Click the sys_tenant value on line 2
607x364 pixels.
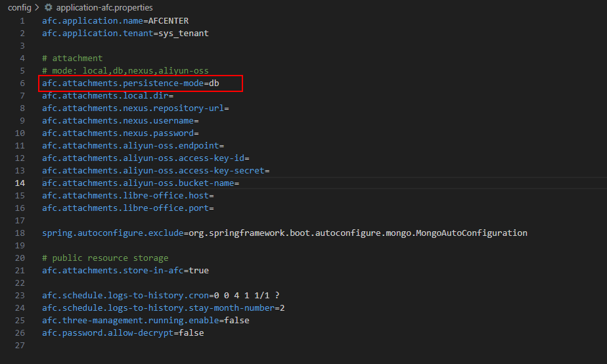click(183, 34)
